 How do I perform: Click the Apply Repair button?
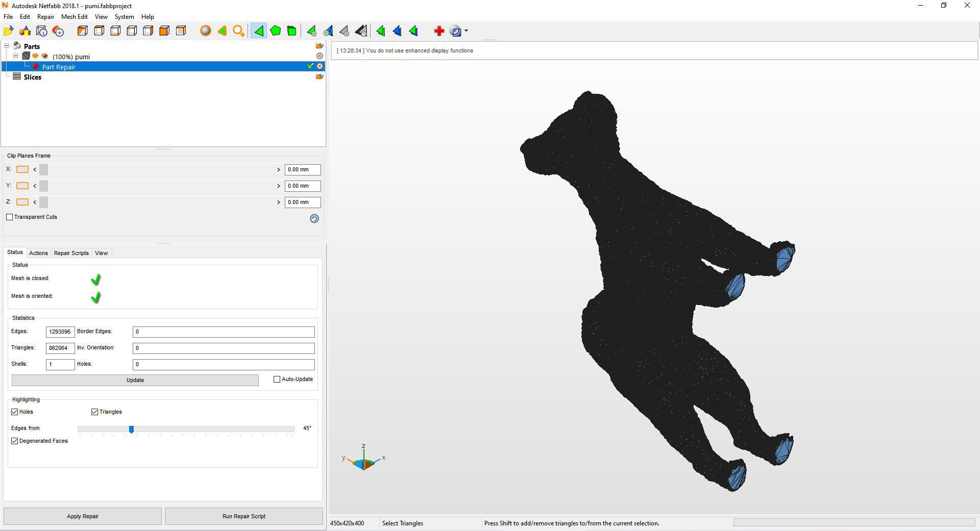pyautogui.click(x=83, y=516)
